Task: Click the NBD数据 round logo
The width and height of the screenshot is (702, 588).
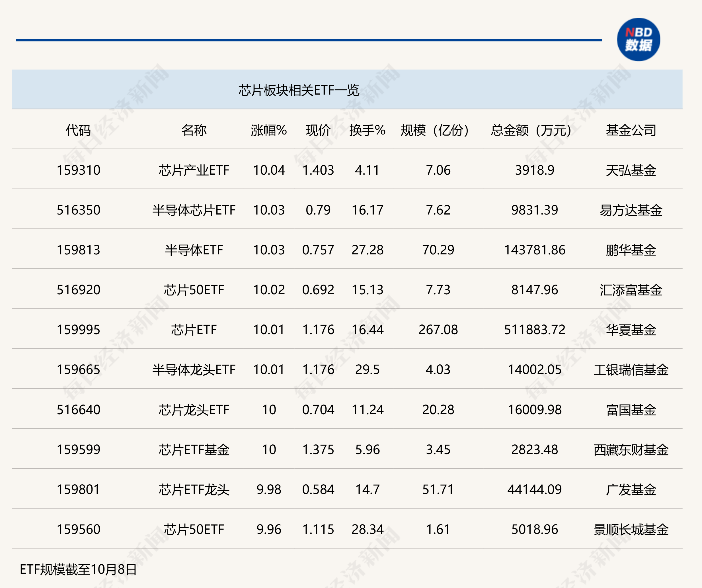Action: [x=638, y=40]
